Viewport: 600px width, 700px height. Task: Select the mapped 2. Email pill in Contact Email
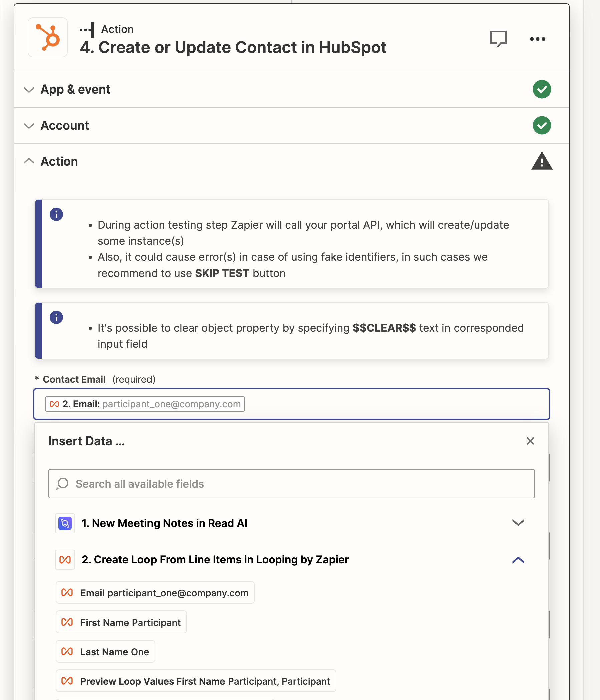[145, 404]
